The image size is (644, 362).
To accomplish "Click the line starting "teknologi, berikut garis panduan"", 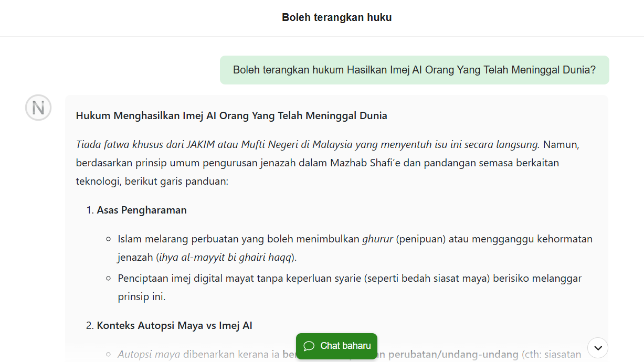I will (x=152, y=182).
